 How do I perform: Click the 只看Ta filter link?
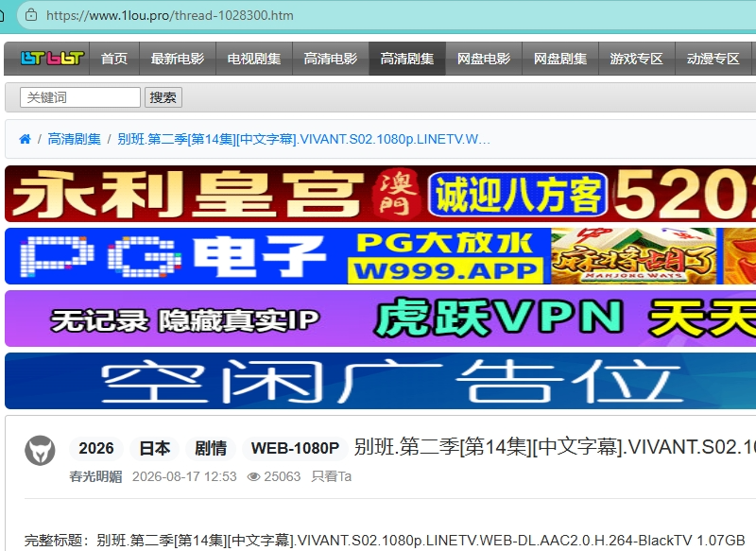click(x=332, y=476)
